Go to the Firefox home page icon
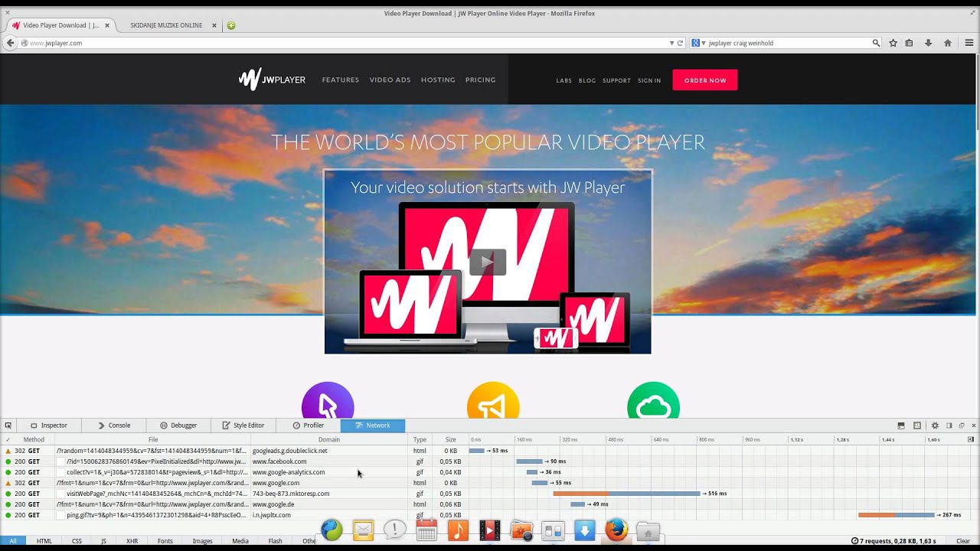 coord(948,43)
